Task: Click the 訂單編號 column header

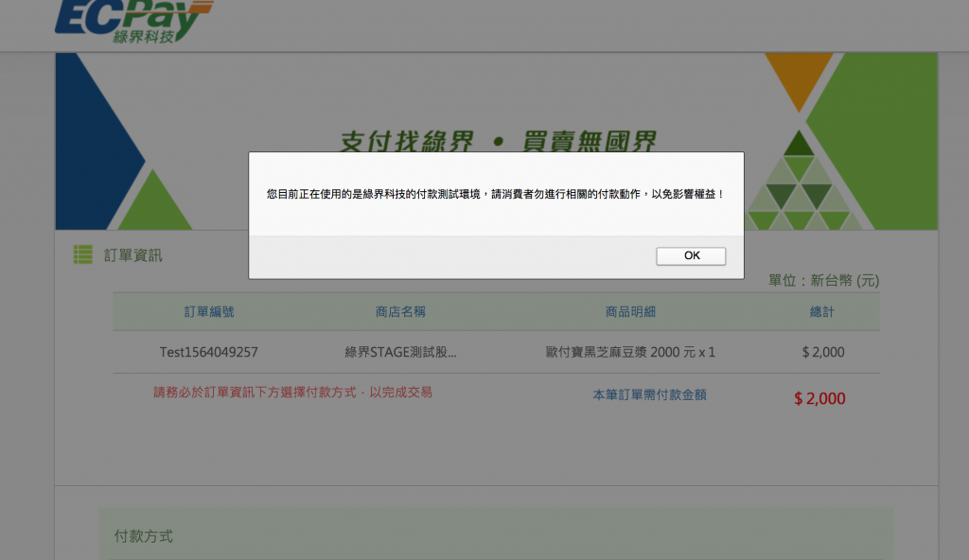Action: coord(209,311)
